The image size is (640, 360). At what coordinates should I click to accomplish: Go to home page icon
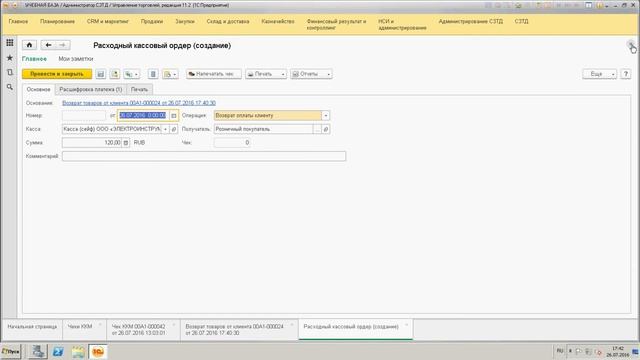tap(29, 45)
